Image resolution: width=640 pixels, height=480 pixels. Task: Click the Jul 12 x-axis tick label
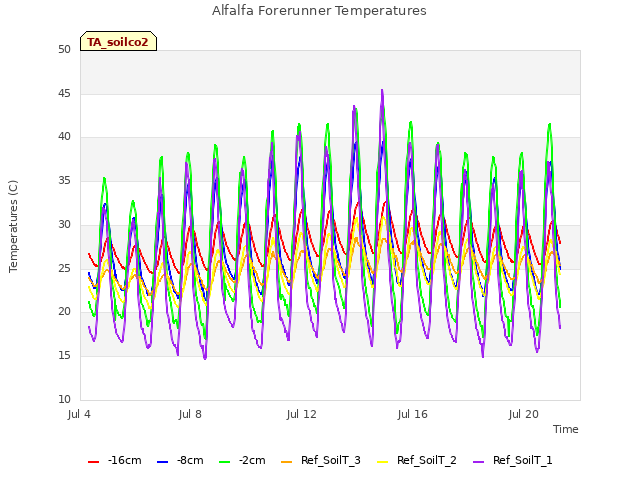[x=302, y=414]
